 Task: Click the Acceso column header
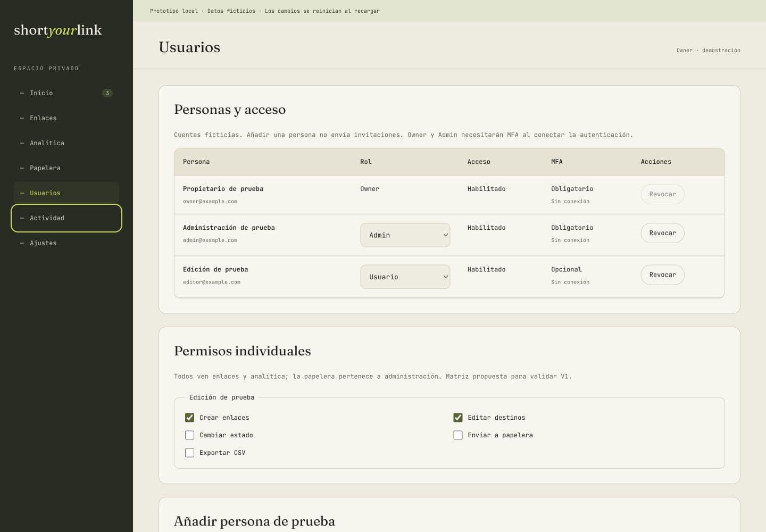tap(479, 162)
